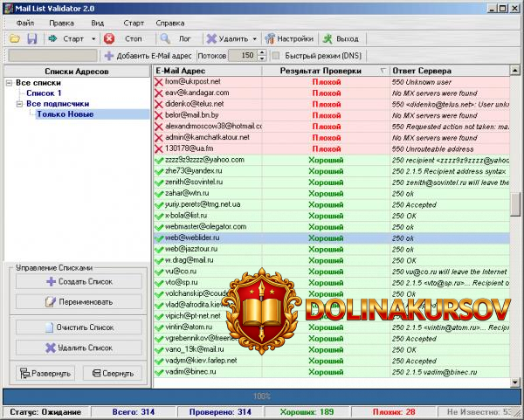
Task: Open the Старт dropdown arrow
Action: 93,39
